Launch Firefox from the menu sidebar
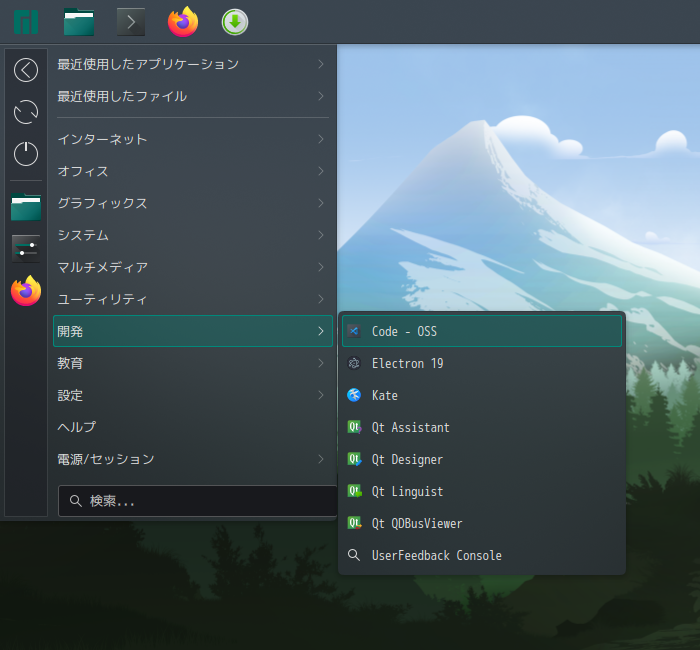The image size is (700, 650). coord(26,291)
